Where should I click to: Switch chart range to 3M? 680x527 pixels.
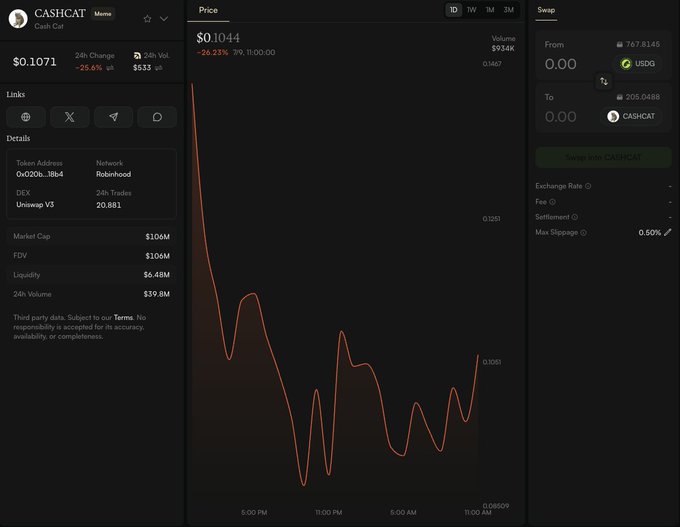pos(508,10)
